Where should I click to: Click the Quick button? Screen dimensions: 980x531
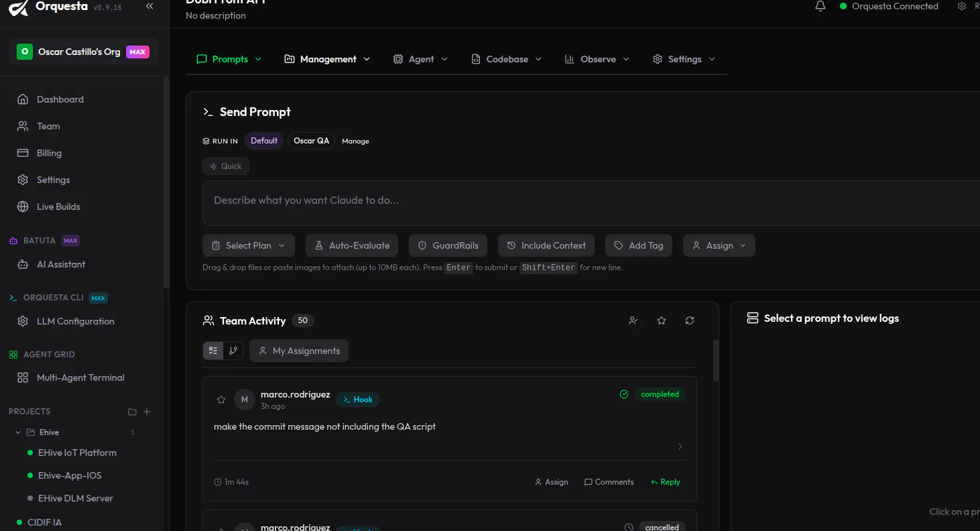click(x=226, y=166)
